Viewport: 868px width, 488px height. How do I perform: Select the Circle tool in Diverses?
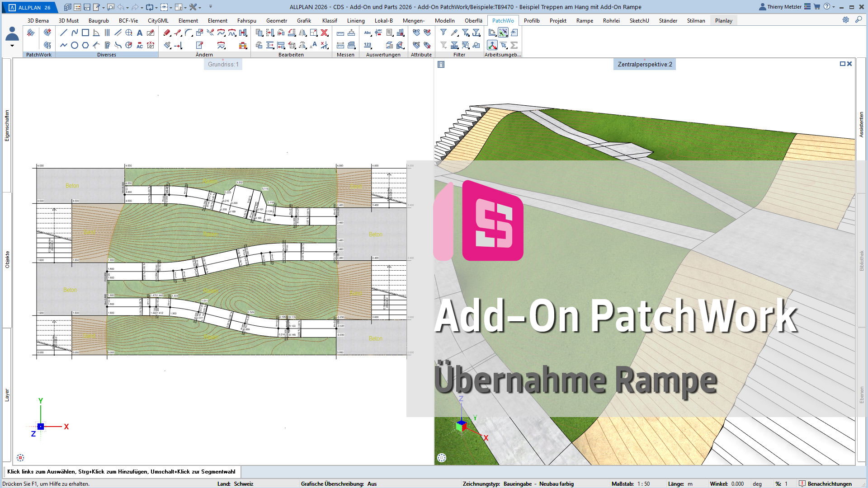tap(74, 45)
